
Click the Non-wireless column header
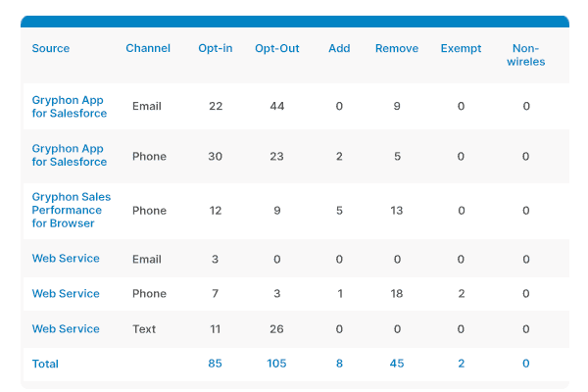525,55
